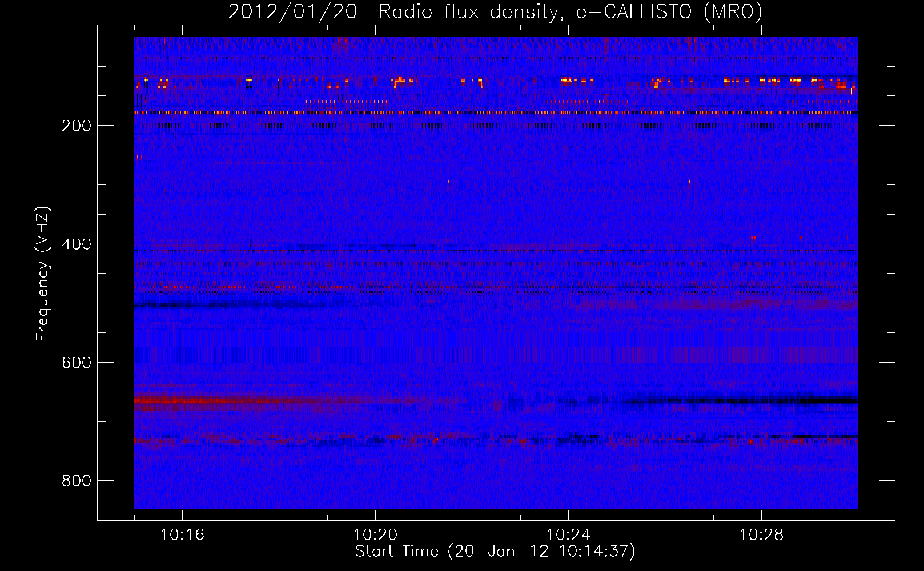This screenshot has width=924, height=571.
Task: Click the 400 frequency tick label
Action: click(77, 244)
